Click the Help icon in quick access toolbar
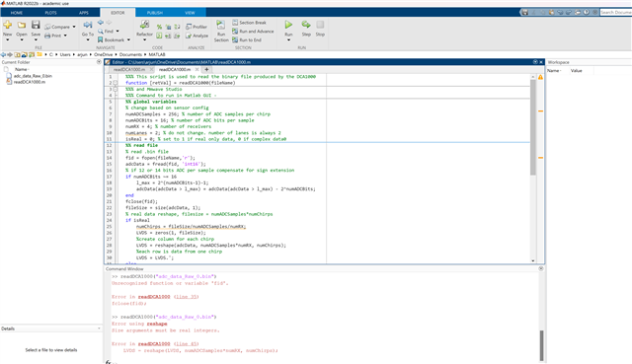The width and height of the screenshot is (632, 364). point(587,13)
